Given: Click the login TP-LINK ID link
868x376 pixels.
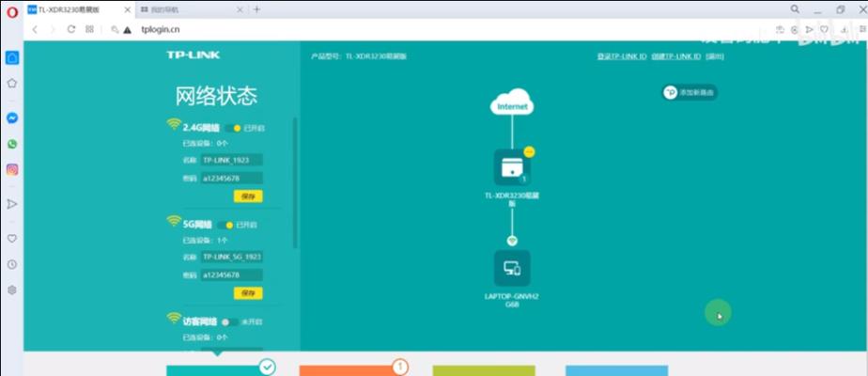Looking at the screenshot, I should [622, 56].
